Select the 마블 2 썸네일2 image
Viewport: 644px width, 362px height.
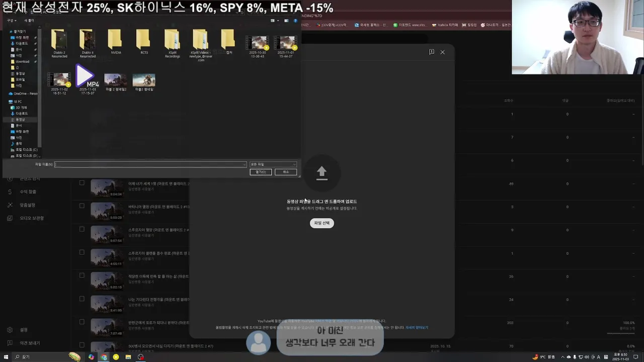coord(116,82)
